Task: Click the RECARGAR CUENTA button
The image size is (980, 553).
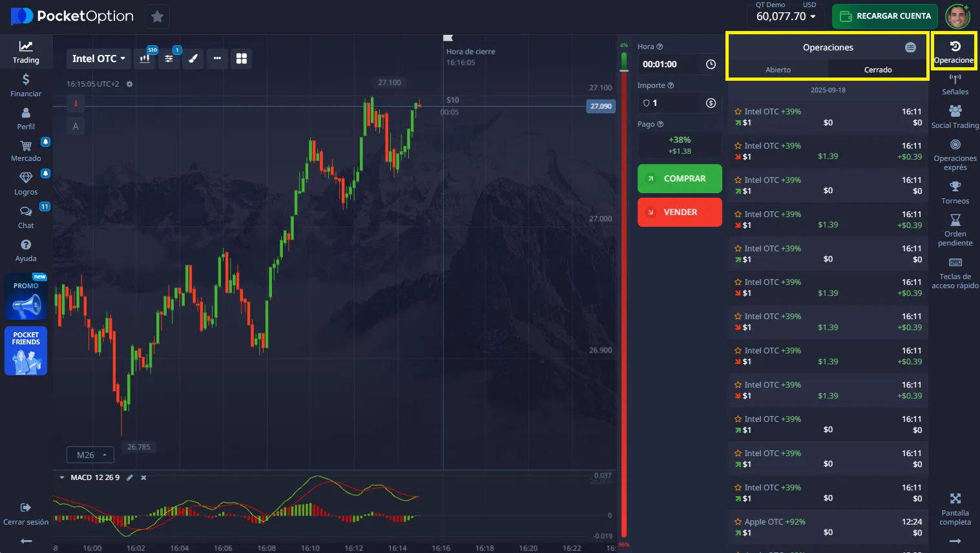Action: click(x=885, y=16)
